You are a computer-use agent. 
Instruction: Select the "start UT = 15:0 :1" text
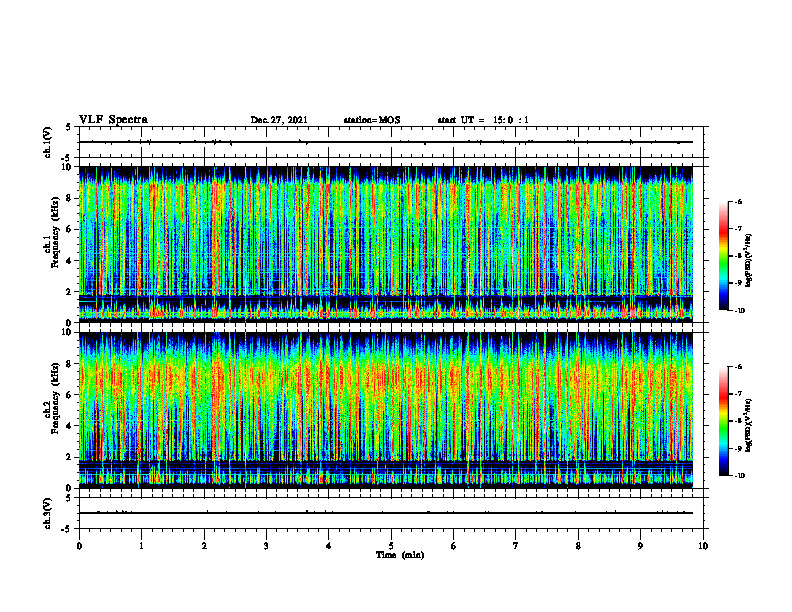483,120
